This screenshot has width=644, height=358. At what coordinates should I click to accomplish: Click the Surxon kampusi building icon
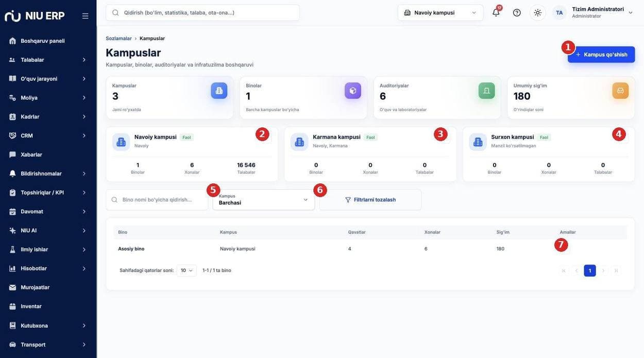coord(478,142)
